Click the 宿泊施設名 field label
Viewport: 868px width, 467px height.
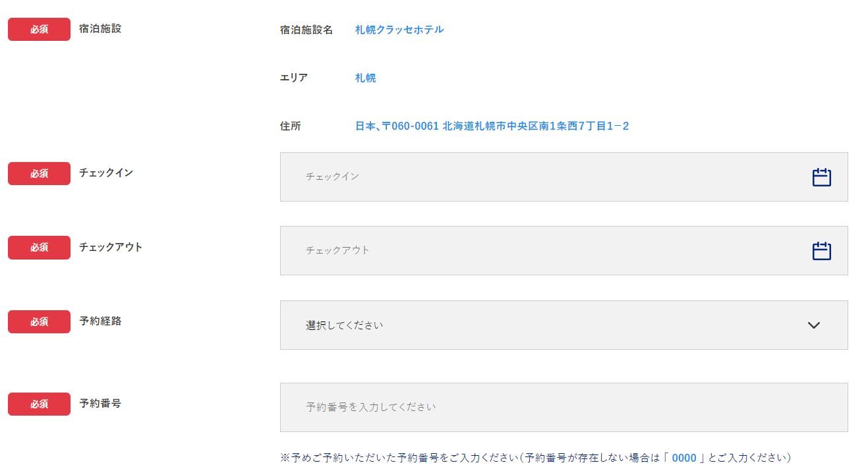pos(306,30)
